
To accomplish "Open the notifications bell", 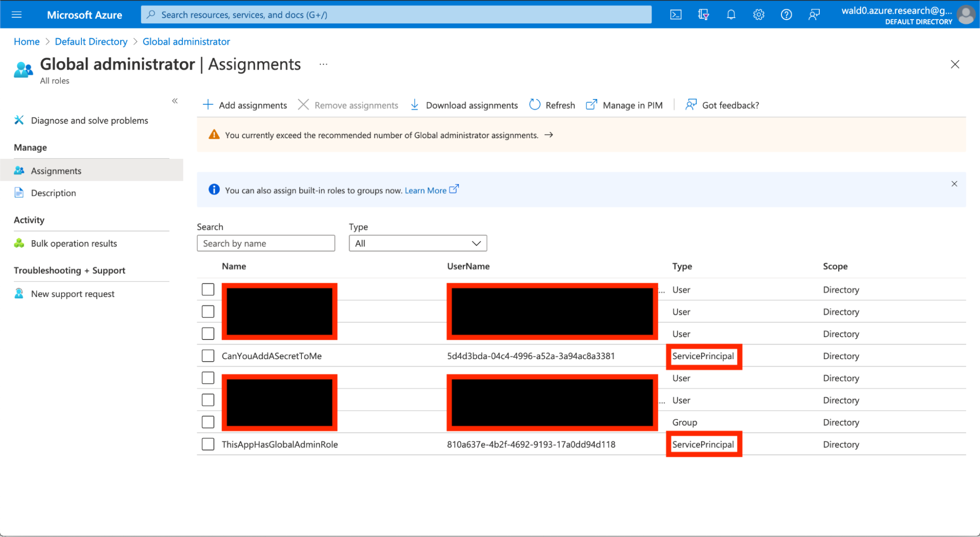I will 731,15.
